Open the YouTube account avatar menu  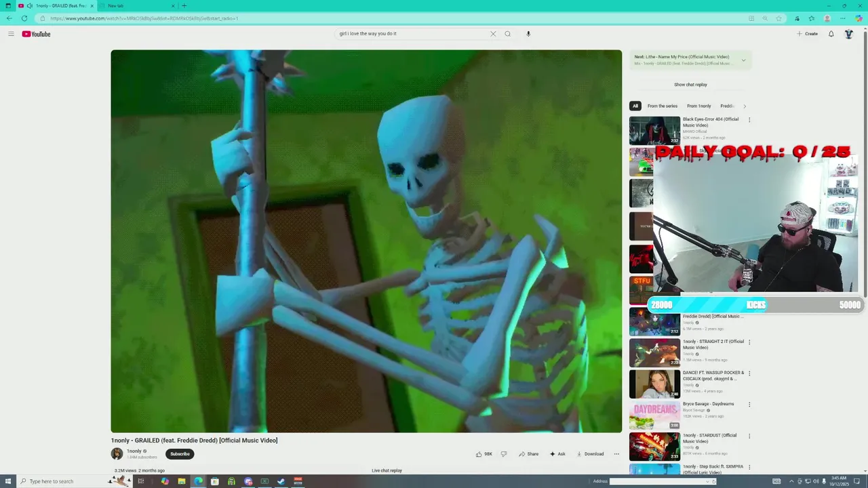click(x=848, y=34)
